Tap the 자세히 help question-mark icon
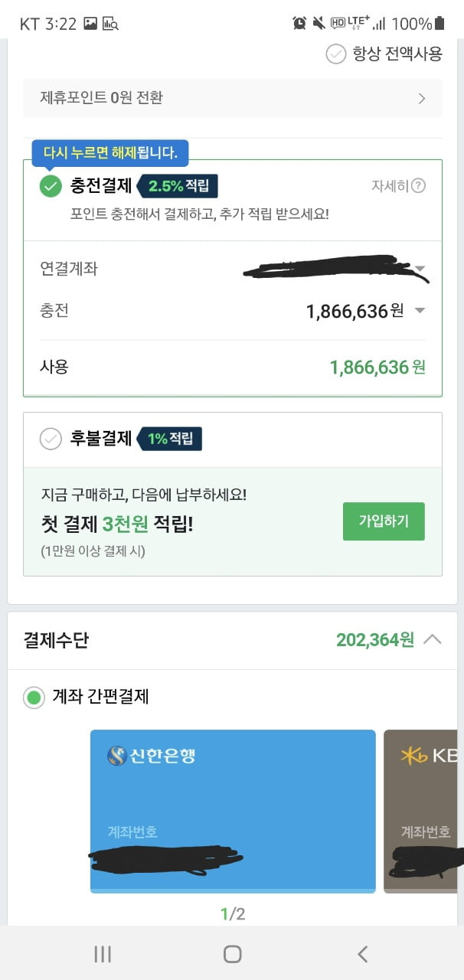The width and height of the screenshot is (464, 980). (418, 186)
